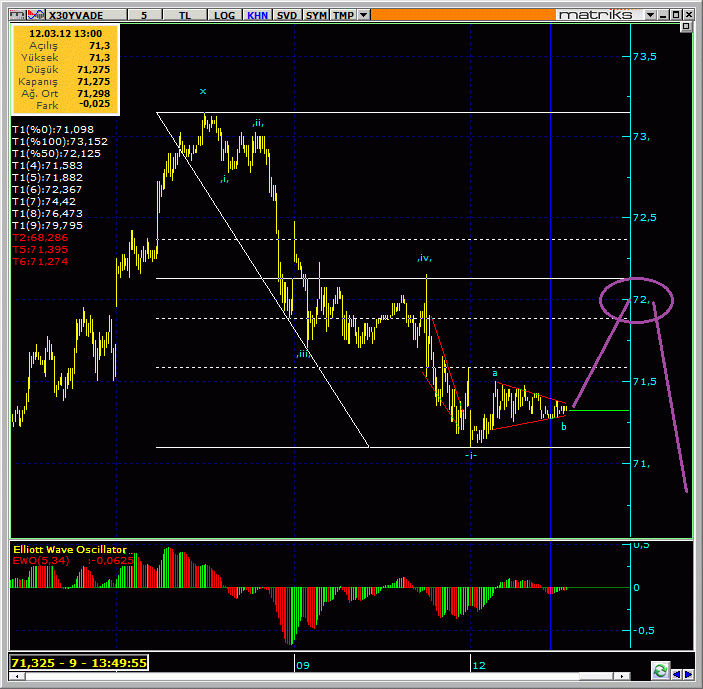Toggle the SVD button

tap(286, 15)
